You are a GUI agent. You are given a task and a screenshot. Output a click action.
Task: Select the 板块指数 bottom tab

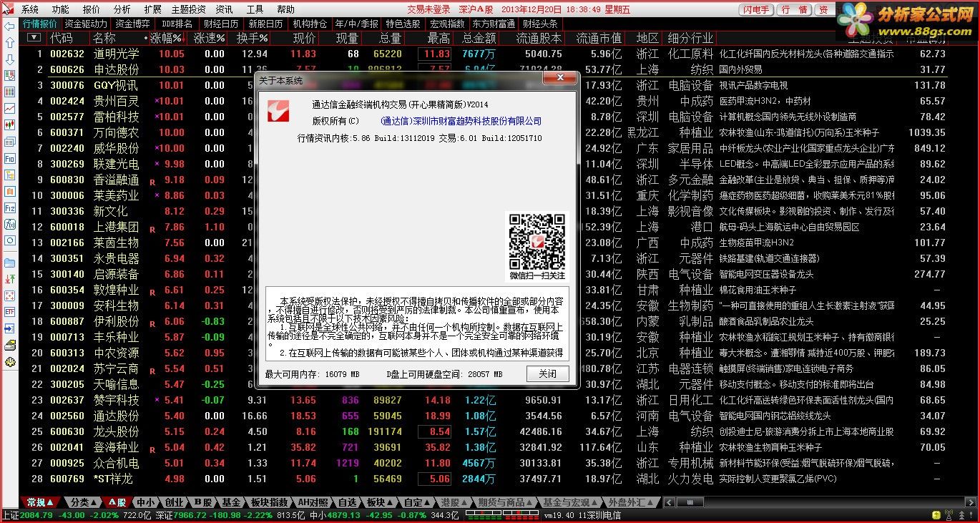(x=270, y=502)
